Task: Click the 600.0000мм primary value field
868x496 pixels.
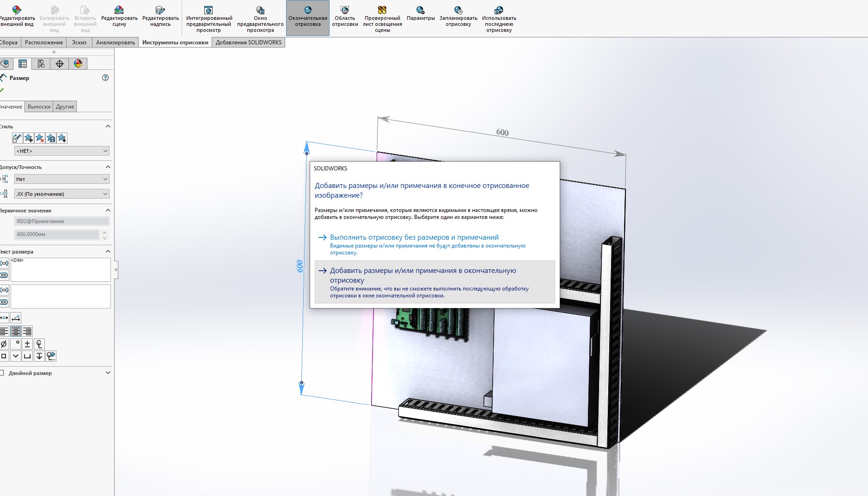Action: (x=57, y=235)
